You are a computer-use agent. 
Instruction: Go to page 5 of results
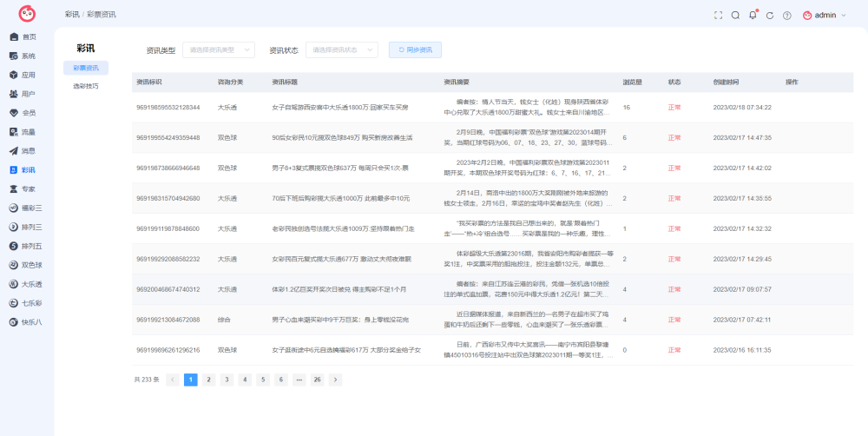(263, 380)
